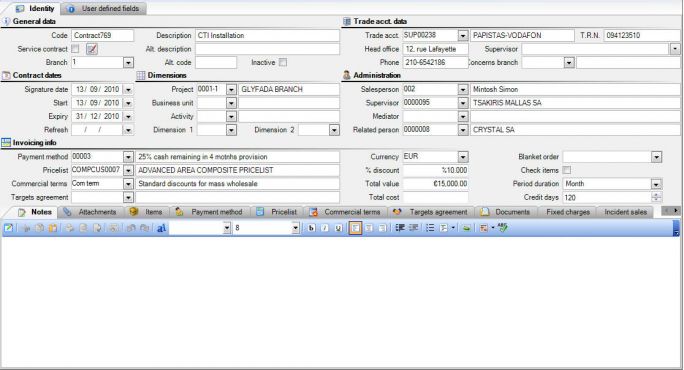The height and width of the screenshot is (370, 684).
Task: Click the Credit days spinner control
Action: pyautogui.click(x=656, y=197)
